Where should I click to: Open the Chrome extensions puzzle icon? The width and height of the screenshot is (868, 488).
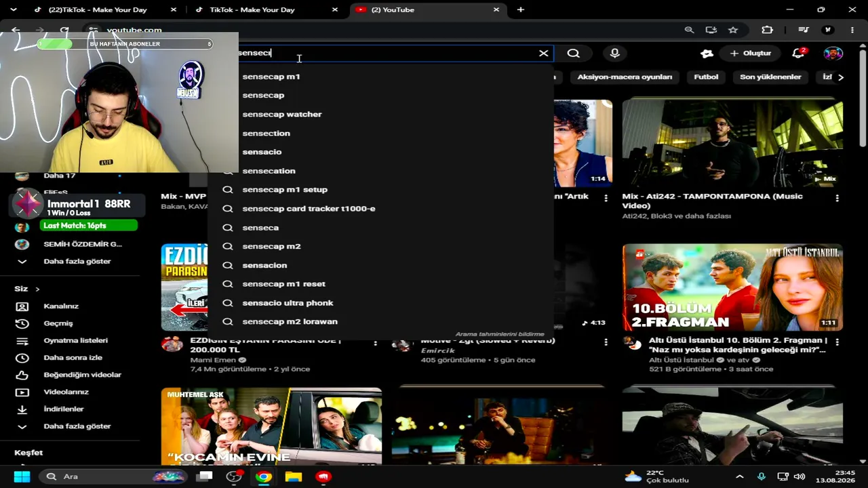pyautogui.click(x=767, y=30)
